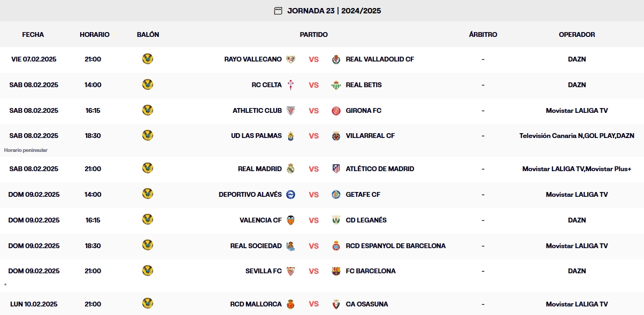Click the calendar icon beside Jornada 23

[278, 11]
